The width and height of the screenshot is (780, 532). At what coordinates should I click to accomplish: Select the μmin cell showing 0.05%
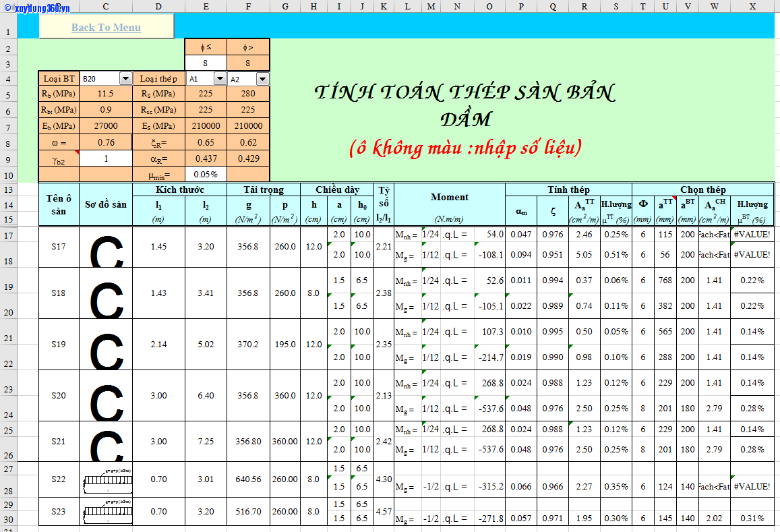(206, 175)
